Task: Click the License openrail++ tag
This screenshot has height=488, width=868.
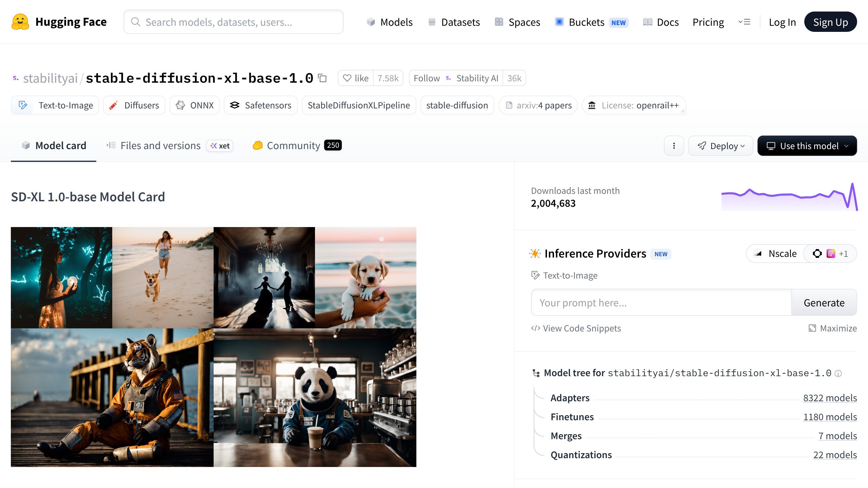Action: (634, 105)
